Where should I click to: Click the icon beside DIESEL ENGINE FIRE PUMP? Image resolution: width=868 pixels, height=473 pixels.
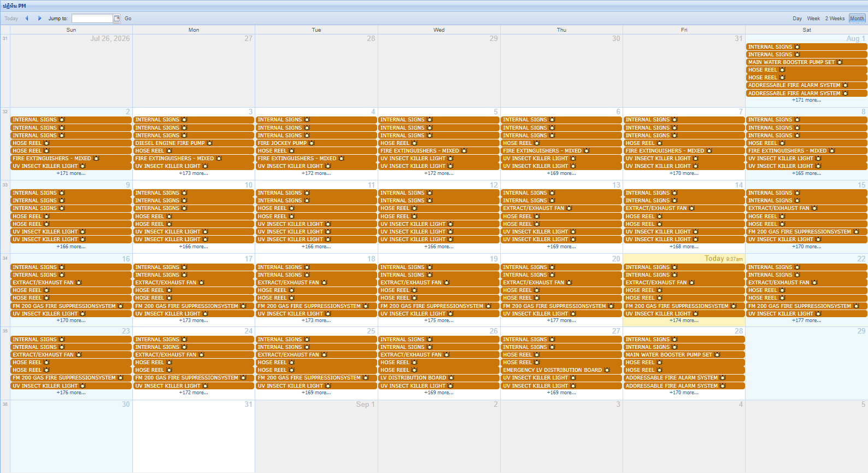click(210, 143)
